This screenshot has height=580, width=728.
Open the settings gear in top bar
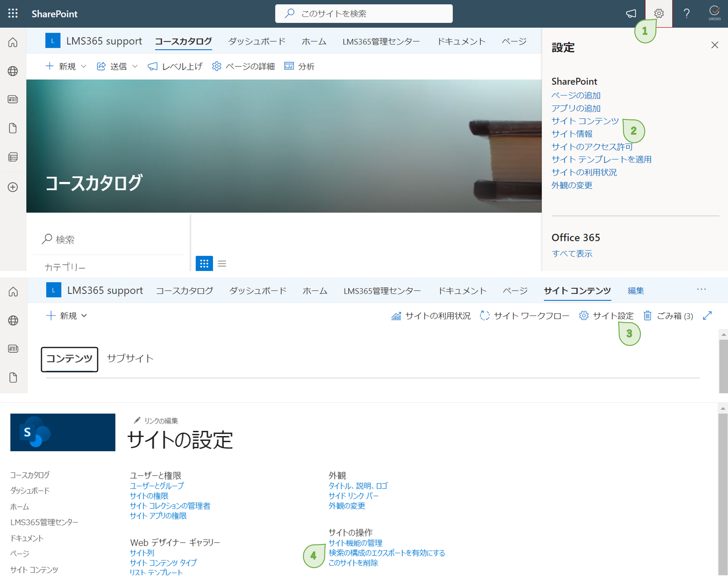pyautogui.click(x=658, y=14)
